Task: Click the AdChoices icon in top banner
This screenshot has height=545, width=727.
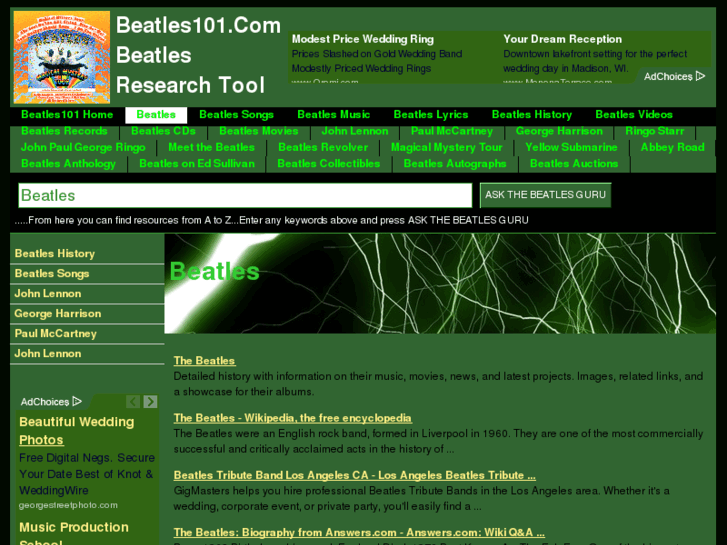Action: point(700,76)
